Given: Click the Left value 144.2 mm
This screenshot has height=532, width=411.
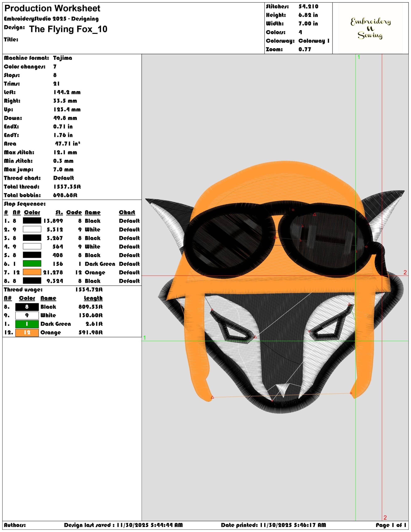Looking at the screenshot, I should point(67,92).
